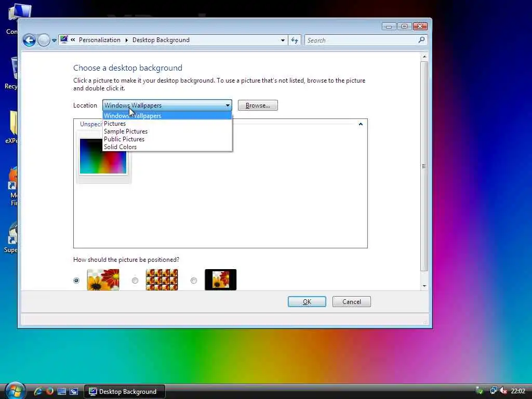Click the search magnifier icon
The height and width of the screenshot is (399, 532).
[x=421, y=40]
